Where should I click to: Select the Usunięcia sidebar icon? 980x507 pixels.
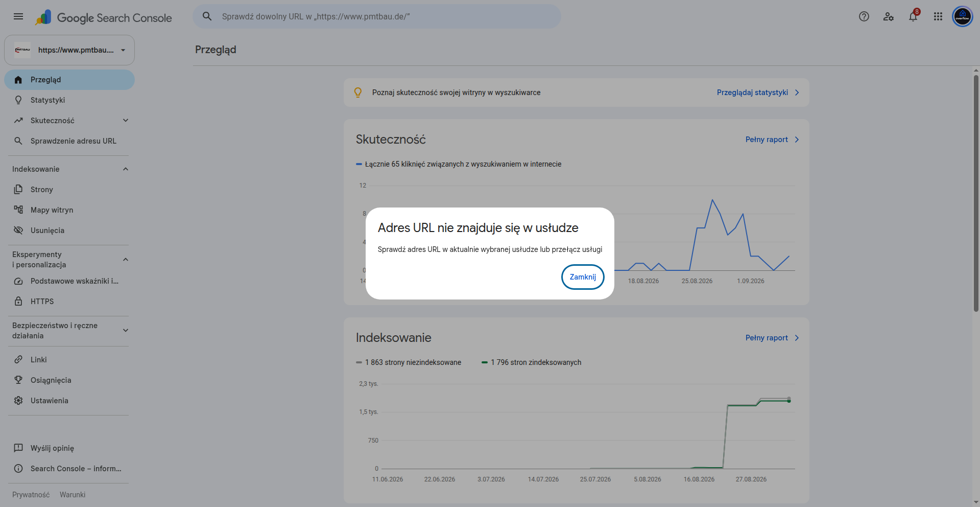(18, 230)
